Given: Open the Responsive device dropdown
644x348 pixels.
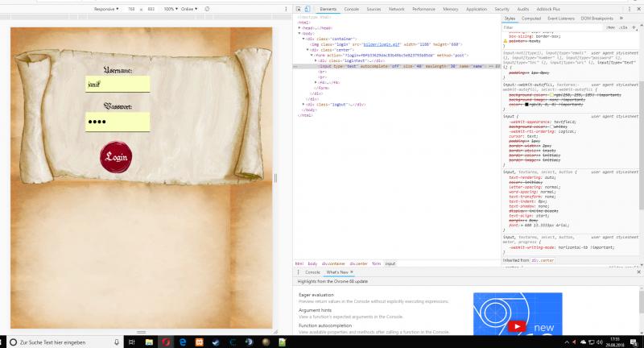Looking at the screenshot, I should click(x=105, y=8).
